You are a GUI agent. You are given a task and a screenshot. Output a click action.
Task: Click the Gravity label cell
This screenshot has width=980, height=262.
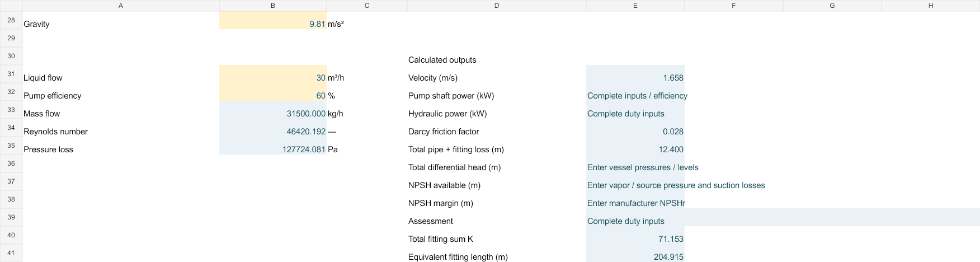point(121,20)
